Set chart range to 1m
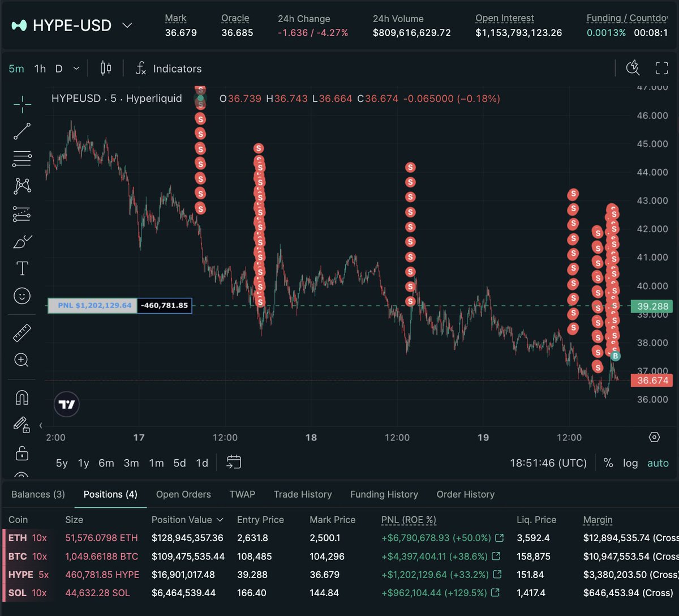Screen dimensions: 679x616 [x=156, y=463]
